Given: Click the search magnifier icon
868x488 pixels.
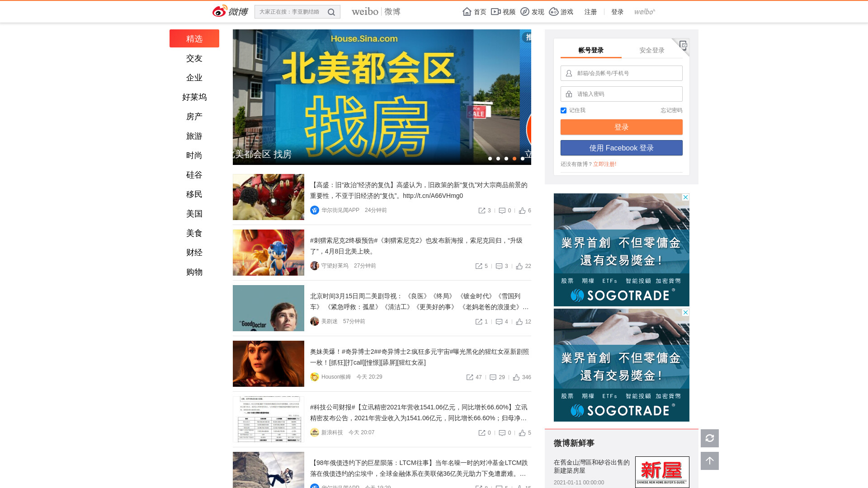Looking at the screenshot, I should tap(331, 12).
